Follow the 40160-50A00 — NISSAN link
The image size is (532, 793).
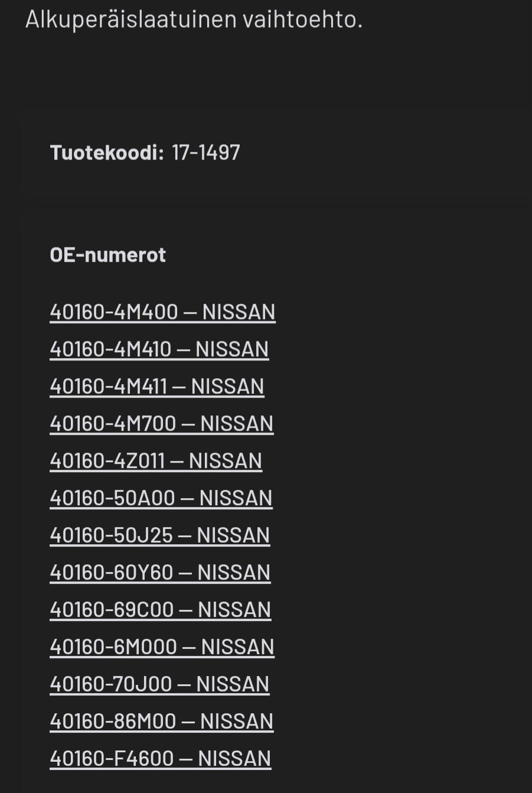(161, 498)
